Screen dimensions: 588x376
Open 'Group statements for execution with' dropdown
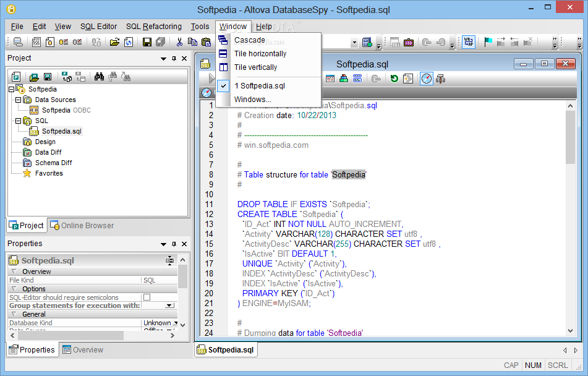(x=170, y=305)
